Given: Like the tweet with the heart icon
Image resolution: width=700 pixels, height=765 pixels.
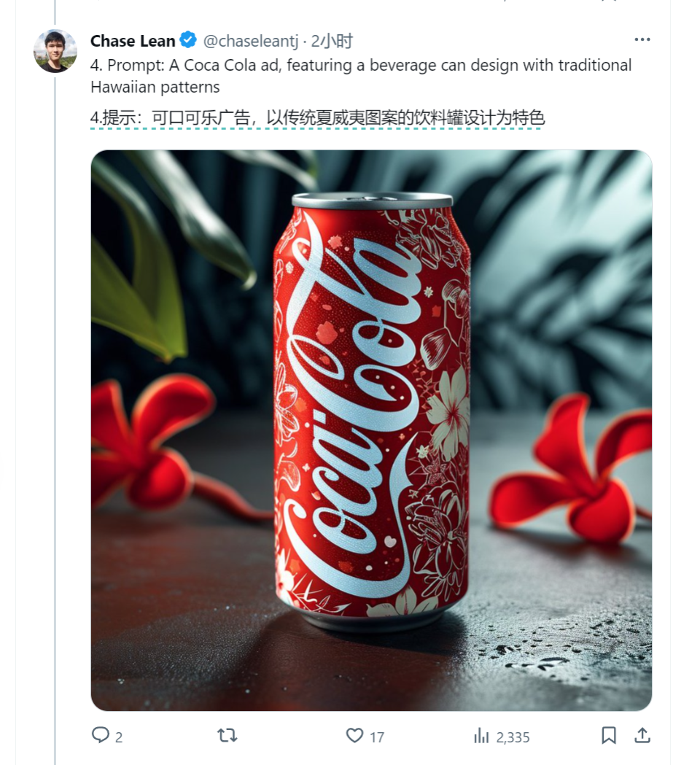Looking at the screenshot, I should click(x=354, y=735).
